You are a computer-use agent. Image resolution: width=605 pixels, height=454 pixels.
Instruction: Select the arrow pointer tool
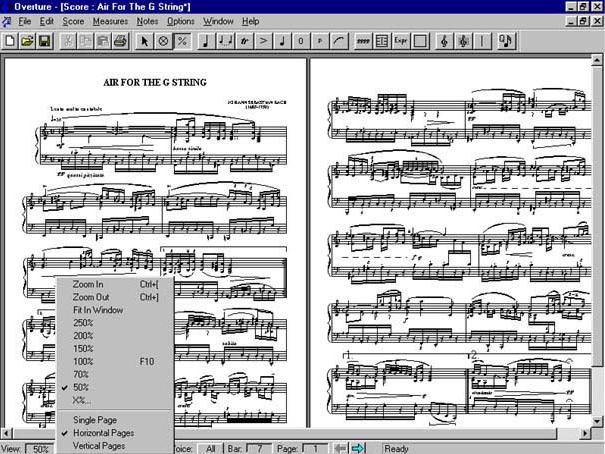tap(144, 41)
